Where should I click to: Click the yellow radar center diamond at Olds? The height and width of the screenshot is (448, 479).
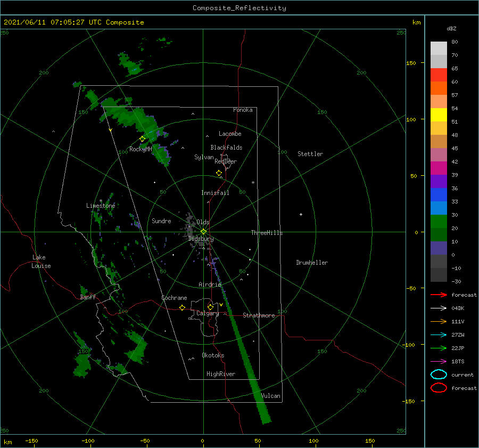203,232
